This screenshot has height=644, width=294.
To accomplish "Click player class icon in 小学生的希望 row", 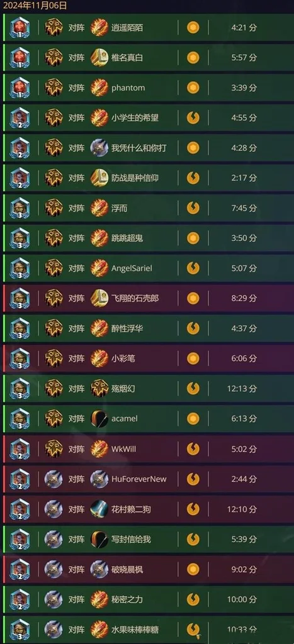I will pyautogui.click(x=54, y=118).
